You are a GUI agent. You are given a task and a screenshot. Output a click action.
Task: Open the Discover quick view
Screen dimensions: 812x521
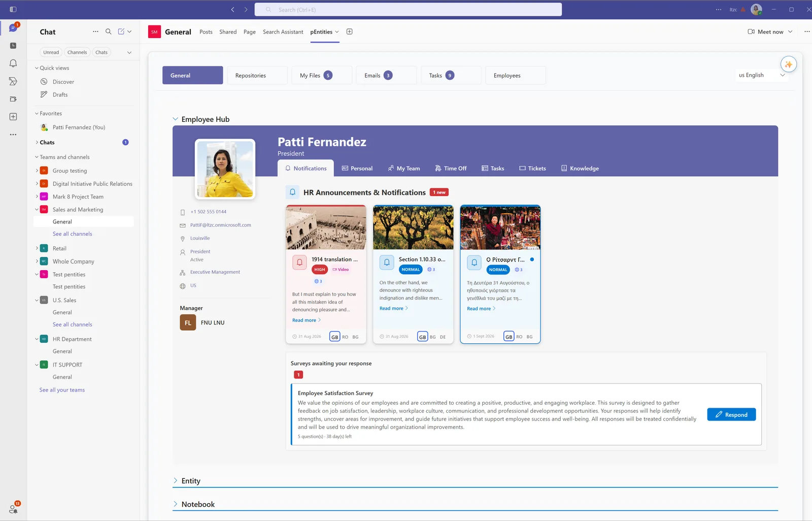[x=63, y=82]
